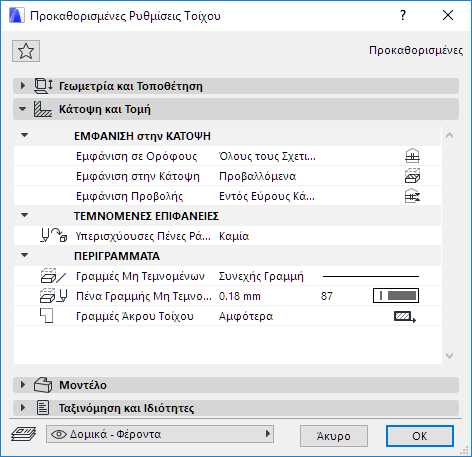Click the ArchiCAD application icon in title bar
Image resolution: width=472 pixels, height=457 pixels.
tap(17, 15)
